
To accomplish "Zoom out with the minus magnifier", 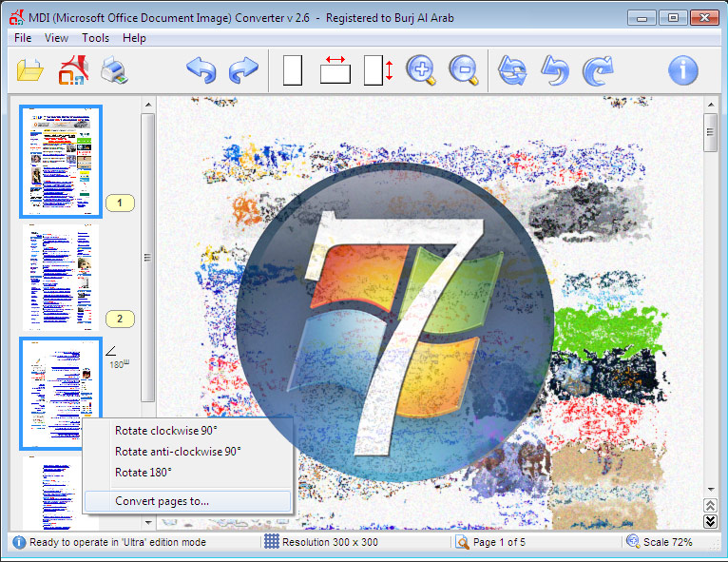I will pos(464,70).
